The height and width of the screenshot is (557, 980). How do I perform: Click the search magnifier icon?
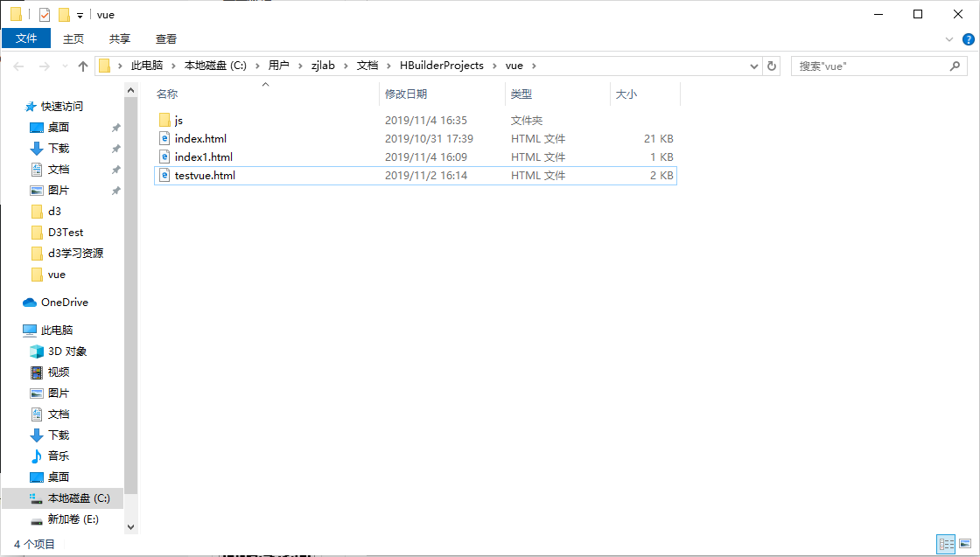pos(955,66)
